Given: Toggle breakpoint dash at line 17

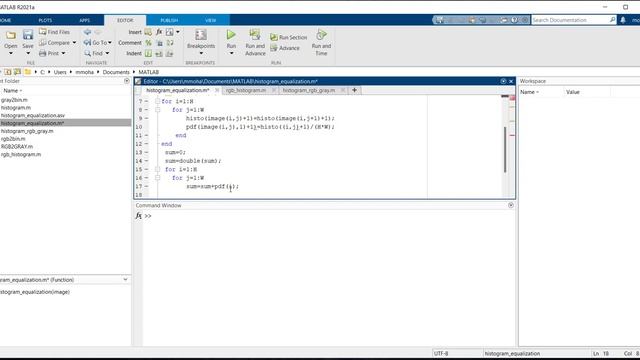Looking at the screenshot, I should (147, 186).
